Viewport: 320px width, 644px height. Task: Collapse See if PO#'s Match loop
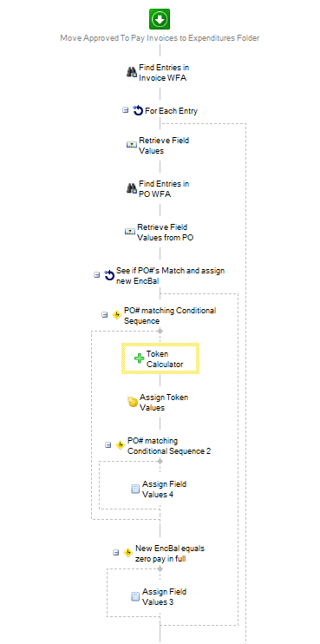pos(97,275)
